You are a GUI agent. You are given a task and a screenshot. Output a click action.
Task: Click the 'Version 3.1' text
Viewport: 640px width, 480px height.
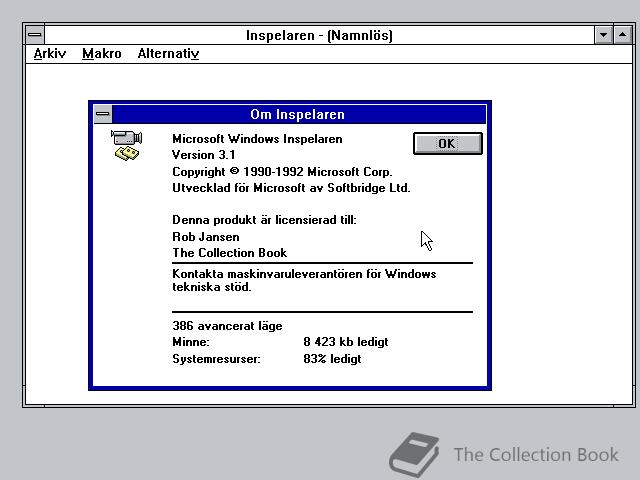[x=204, y=155]
